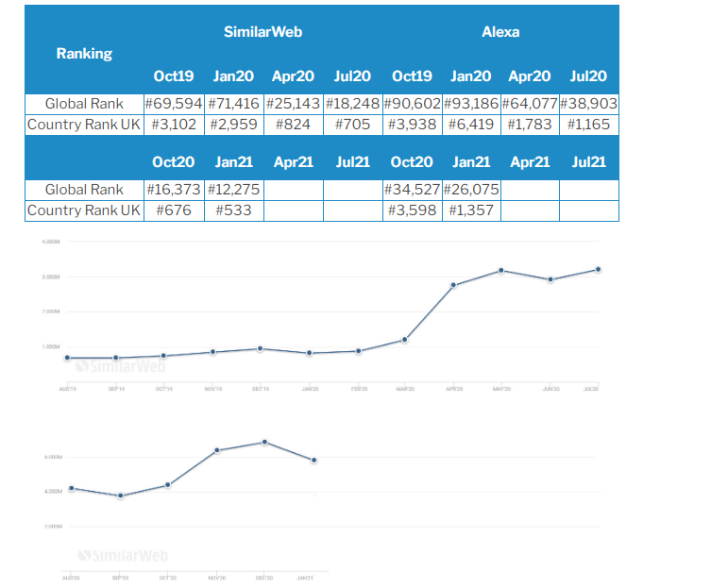The width and height of the screenshot is (728, 588).
Task: Select the #64,077 Alexa rank cell
Action: (x=530, y=104)
